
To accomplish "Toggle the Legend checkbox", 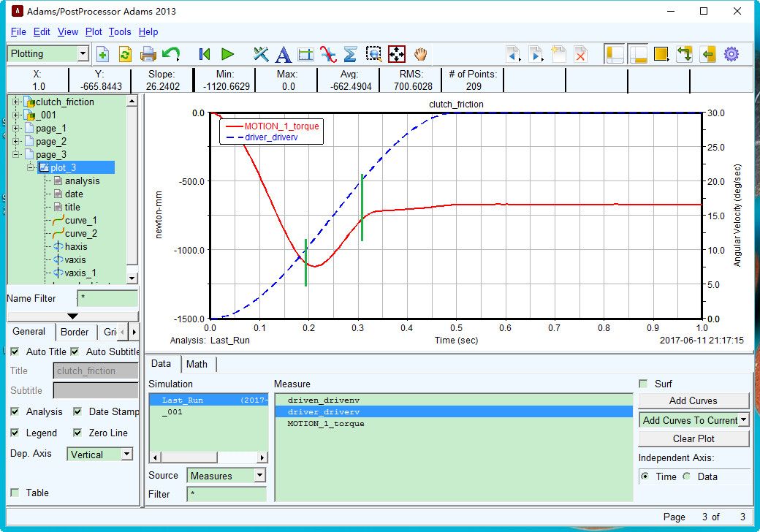I will pos(15,433).
